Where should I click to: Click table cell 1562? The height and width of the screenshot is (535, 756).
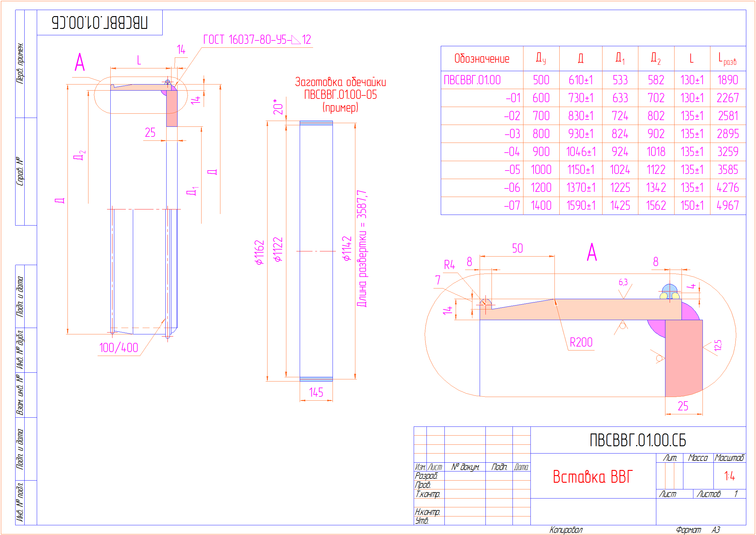(656, 206)
